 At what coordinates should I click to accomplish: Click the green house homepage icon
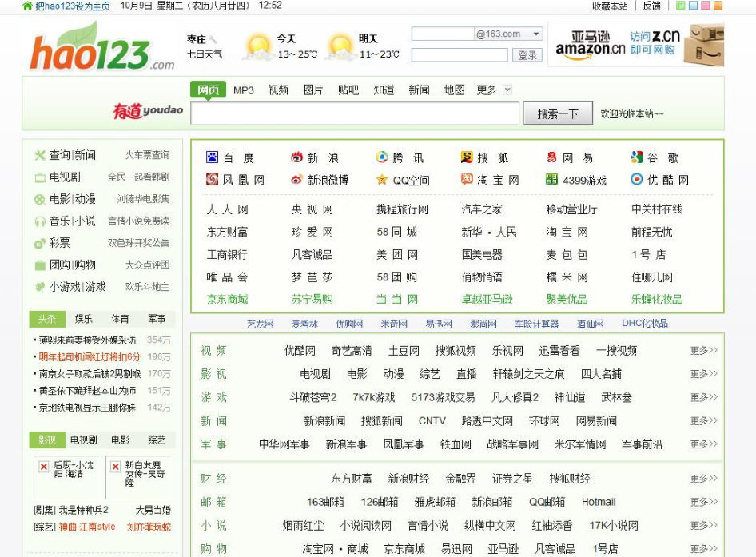coord(27,6)
